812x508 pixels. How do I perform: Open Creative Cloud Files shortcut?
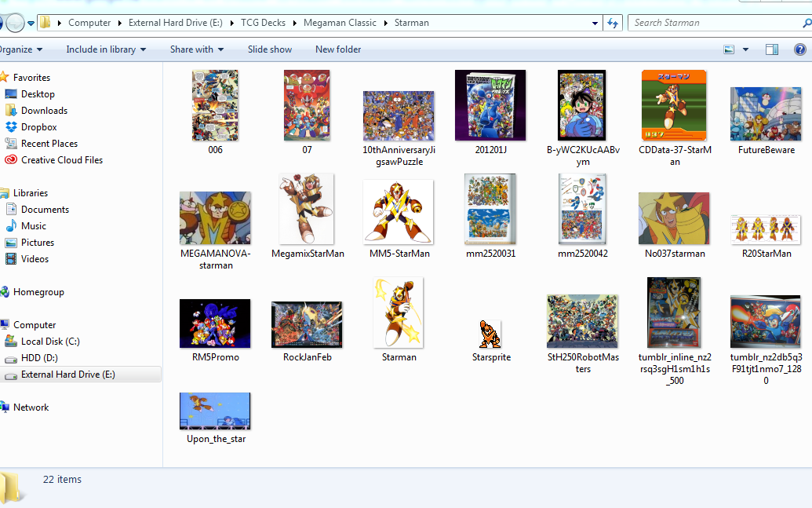coord(54,160)
